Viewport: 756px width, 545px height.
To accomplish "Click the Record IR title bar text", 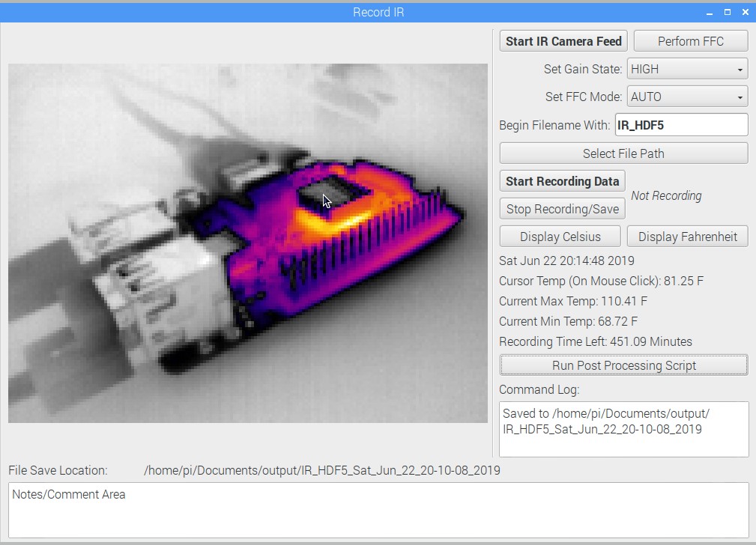I will (378, 13).
